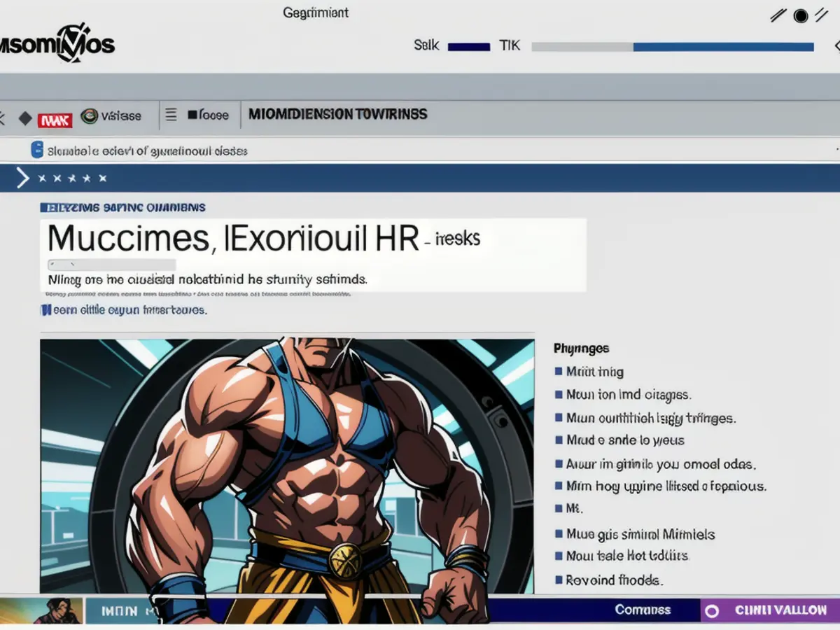The width and height of the screenshot is (840, 630).
Task: Open the avatar thumbnail in the bottom bar
Action: (41, 610)
